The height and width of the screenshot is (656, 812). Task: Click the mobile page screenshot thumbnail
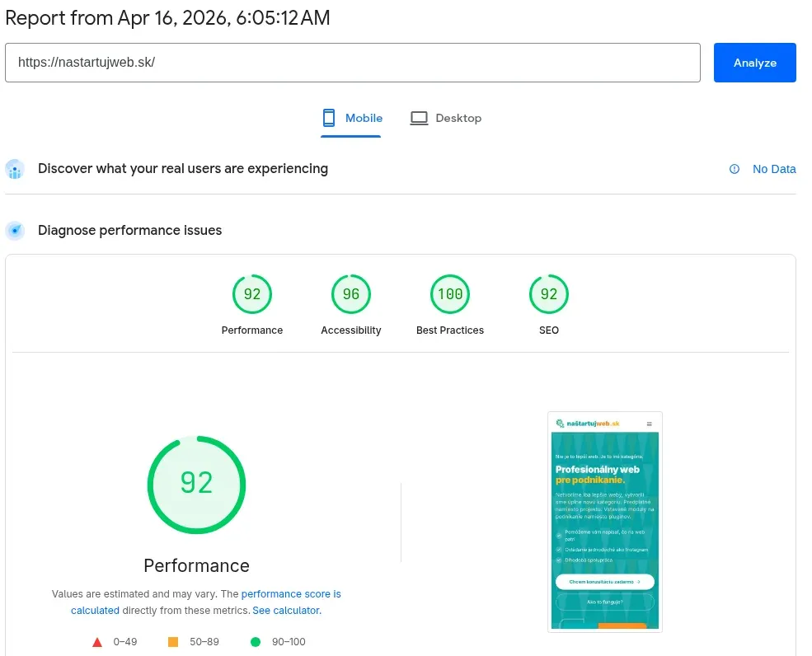point(605,522)
